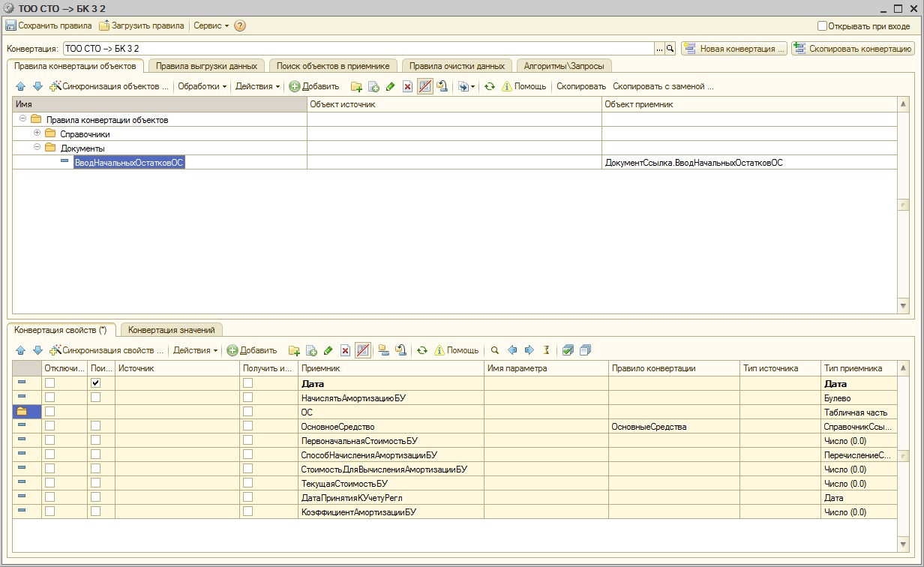Click the round help icon in the top toolbar
The height and width of the screenshot is (567, 924).
tap(240, 25)
